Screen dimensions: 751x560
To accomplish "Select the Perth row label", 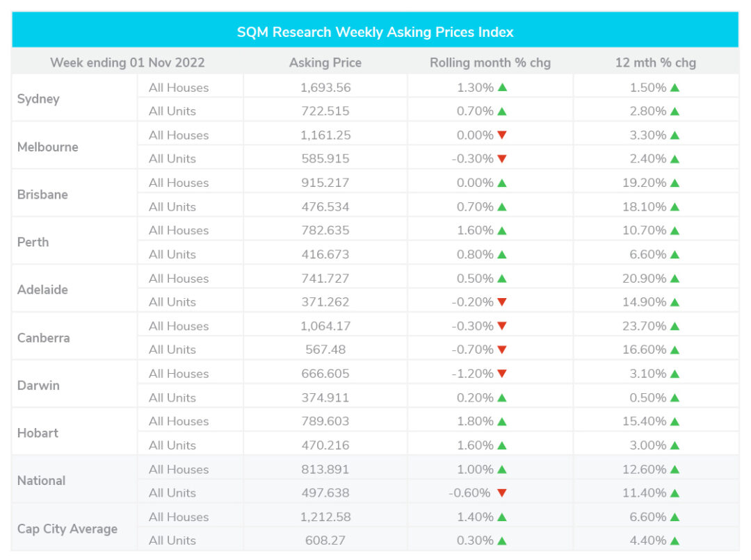I will 33,242.
